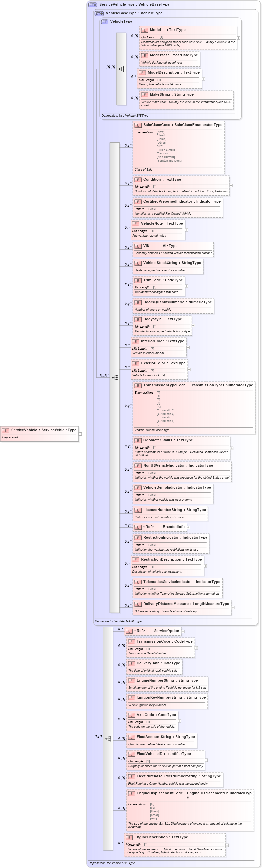This screenshot has height=868, width=262.
Task: Select the '[liters]' enumeration value
Action: (x=154, y=811)
